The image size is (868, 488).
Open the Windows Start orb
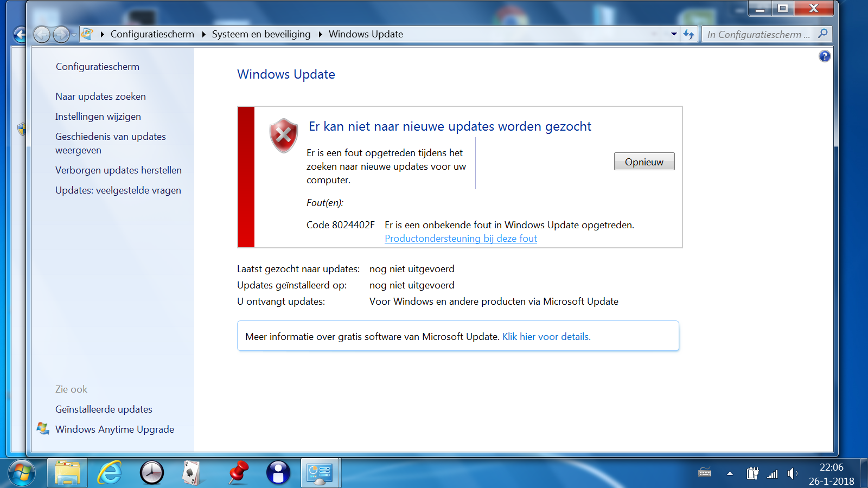[21, 473]
